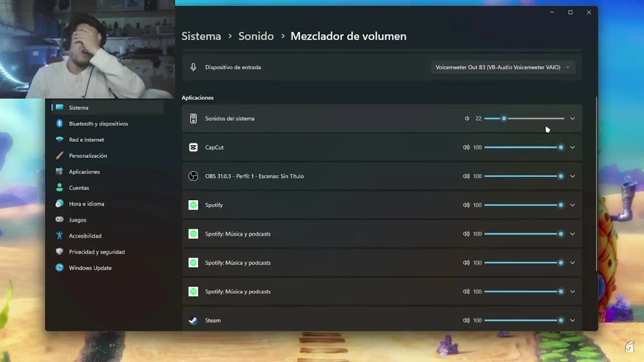Click the webcam video overlay thumbnail
Screen dimensions: 644x362
point(88,49)
